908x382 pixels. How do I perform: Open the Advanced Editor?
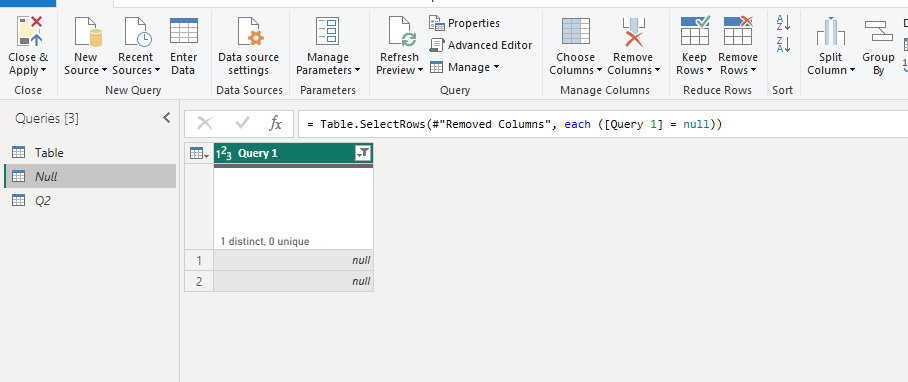click(x=481, y=45)
